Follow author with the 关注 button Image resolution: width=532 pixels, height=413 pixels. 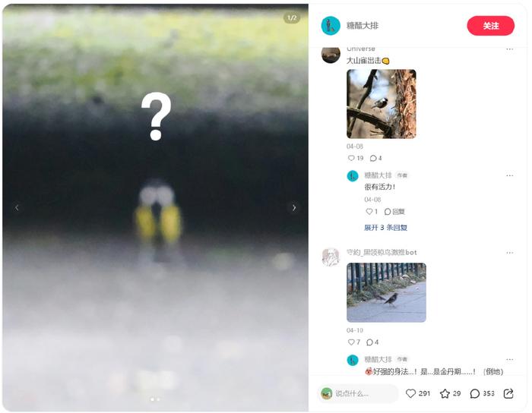[491, 26]
